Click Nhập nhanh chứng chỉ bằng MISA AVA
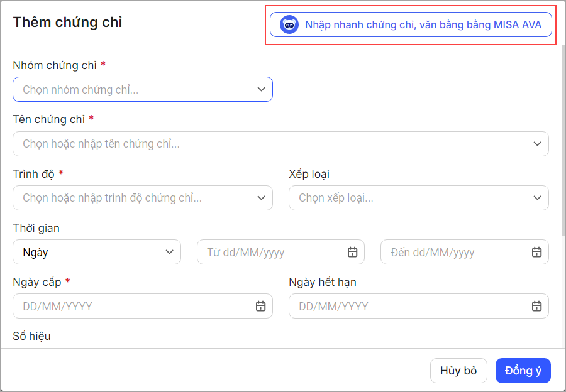The image size is (566, 392). (x=423, y=25)
